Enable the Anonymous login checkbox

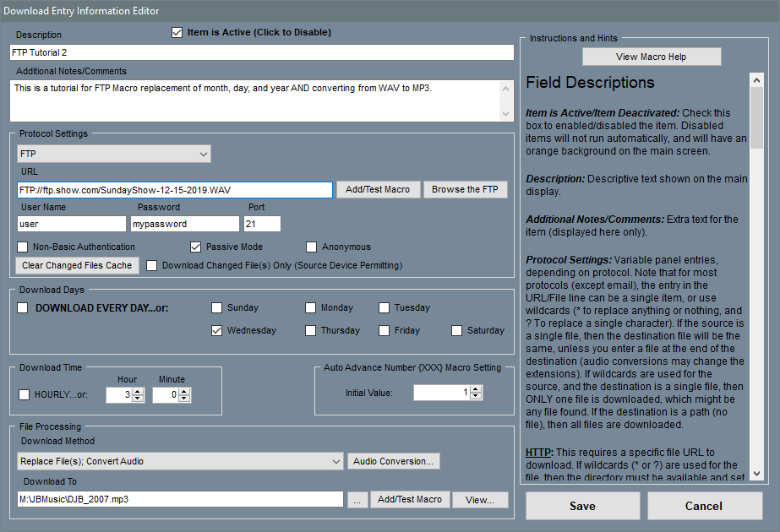(312, 247)
